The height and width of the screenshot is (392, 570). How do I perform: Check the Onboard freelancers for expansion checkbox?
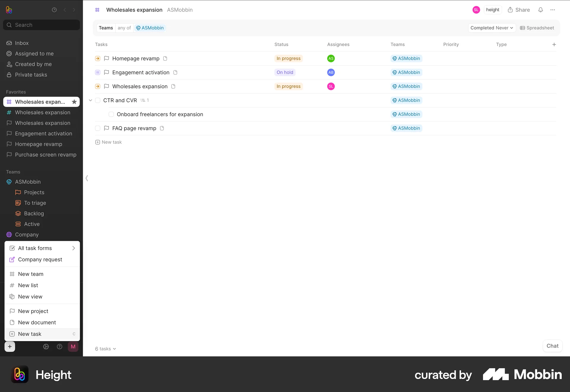tap(111, 114)
